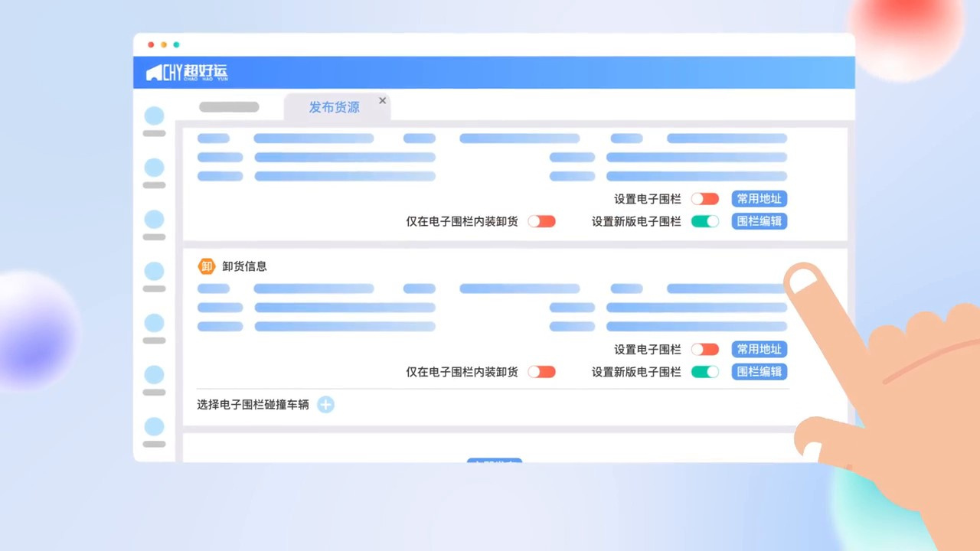The image size is (980, 551).
Task: Select the last circle icon in the sidebar
Action: point(155,426)
